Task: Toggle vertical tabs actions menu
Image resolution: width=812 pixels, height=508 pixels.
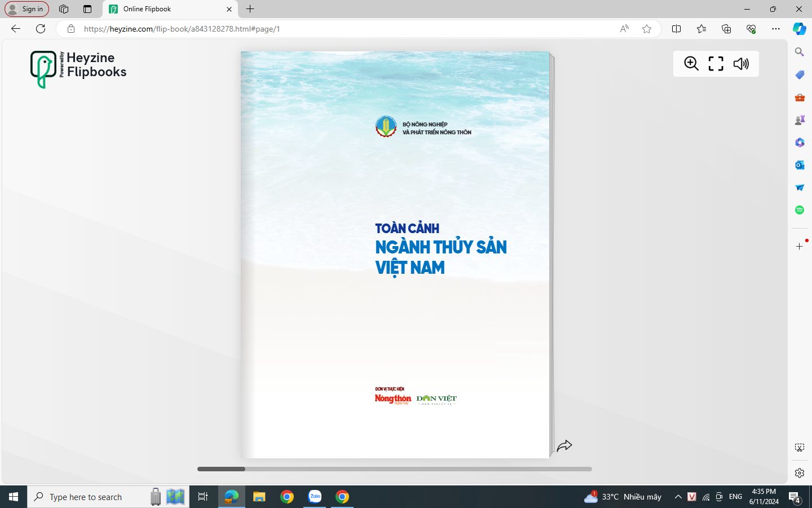Action: [87, 9]
